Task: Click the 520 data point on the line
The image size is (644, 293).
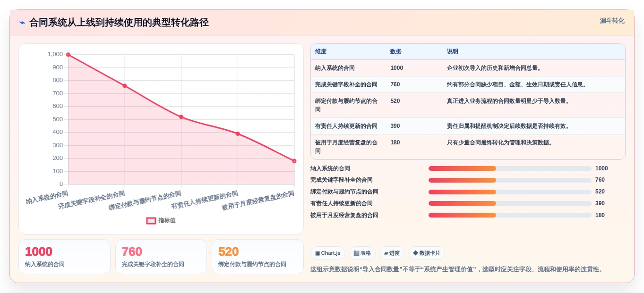Action: coord(181,117)
